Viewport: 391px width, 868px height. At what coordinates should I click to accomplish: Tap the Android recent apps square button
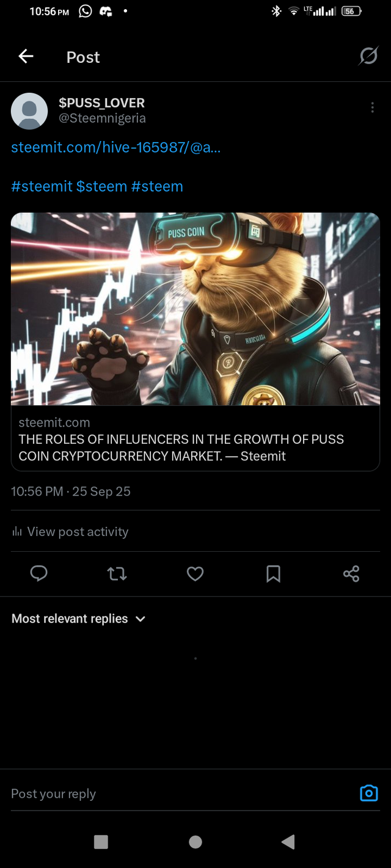(101, 842)
